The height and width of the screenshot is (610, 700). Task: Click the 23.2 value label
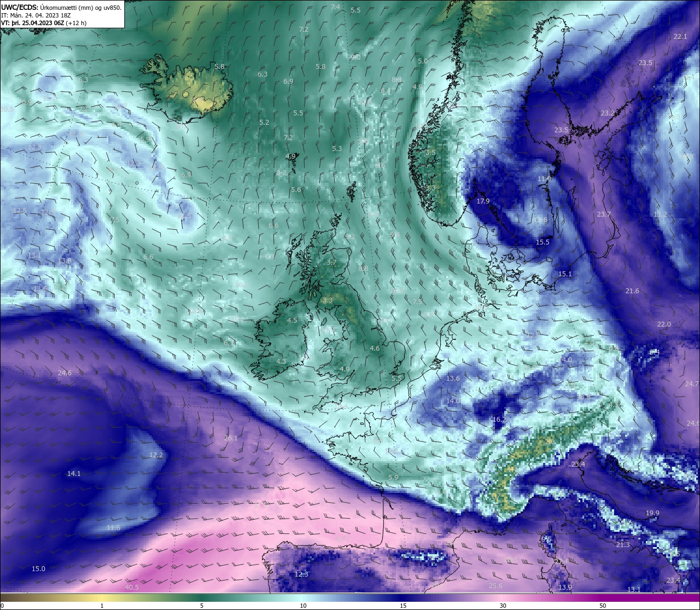point(608,113)
